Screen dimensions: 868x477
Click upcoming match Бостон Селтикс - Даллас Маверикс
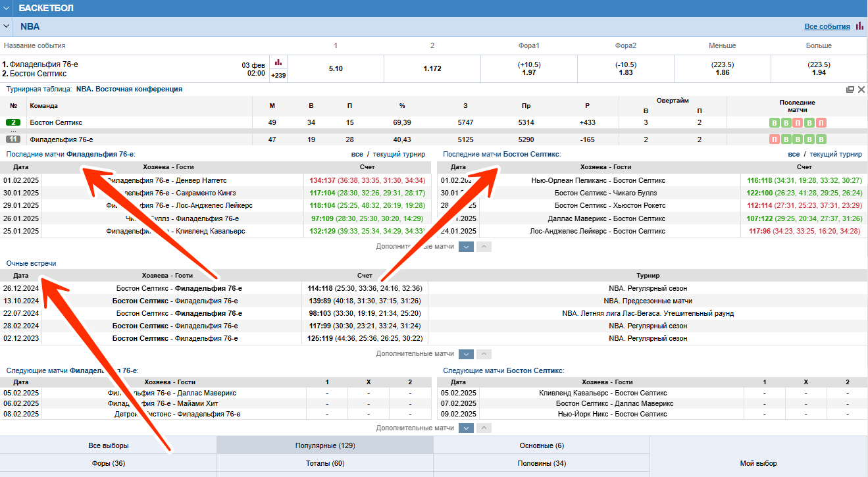pyautogui.click(x=615, y=403)
